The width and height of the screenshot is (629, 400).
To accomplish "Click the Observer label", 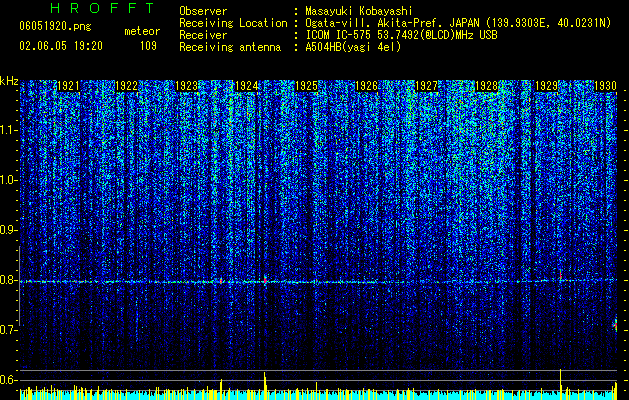I will pyautogui.click(x=203, y=11).
